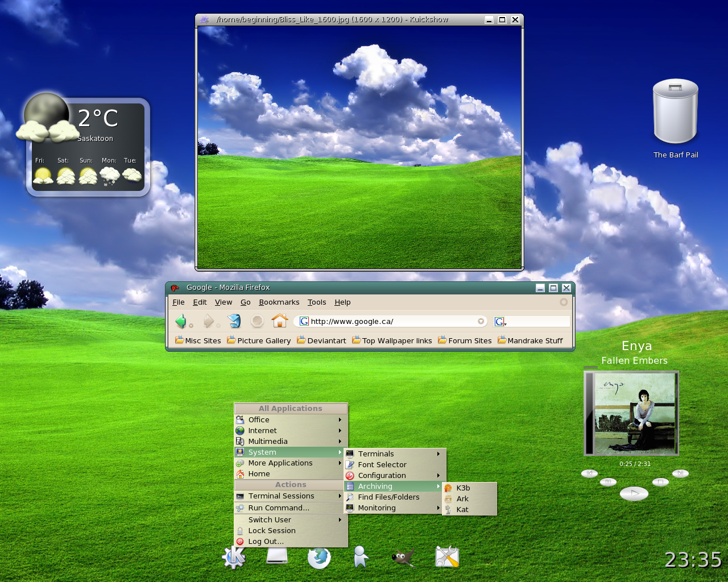Open URL bar history dropdown

tap(481, 322)
